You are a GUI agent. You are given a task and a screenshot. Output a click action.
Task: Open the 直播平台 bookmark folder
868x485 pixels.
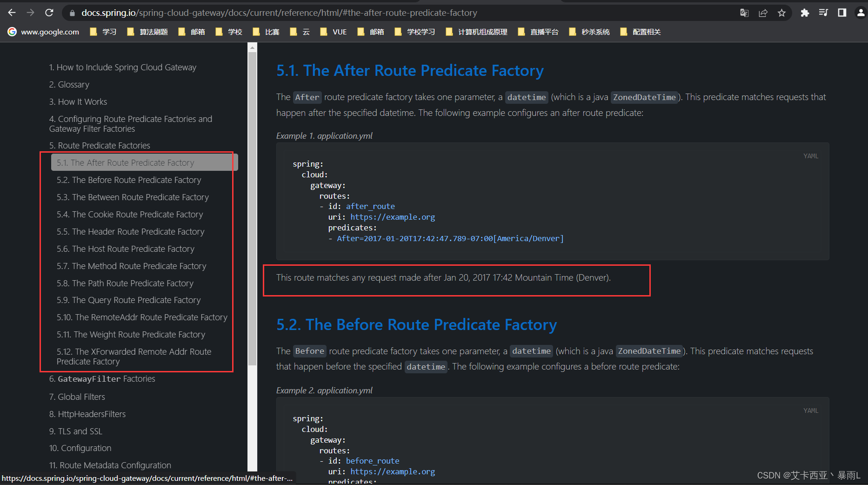pos(538,32)
